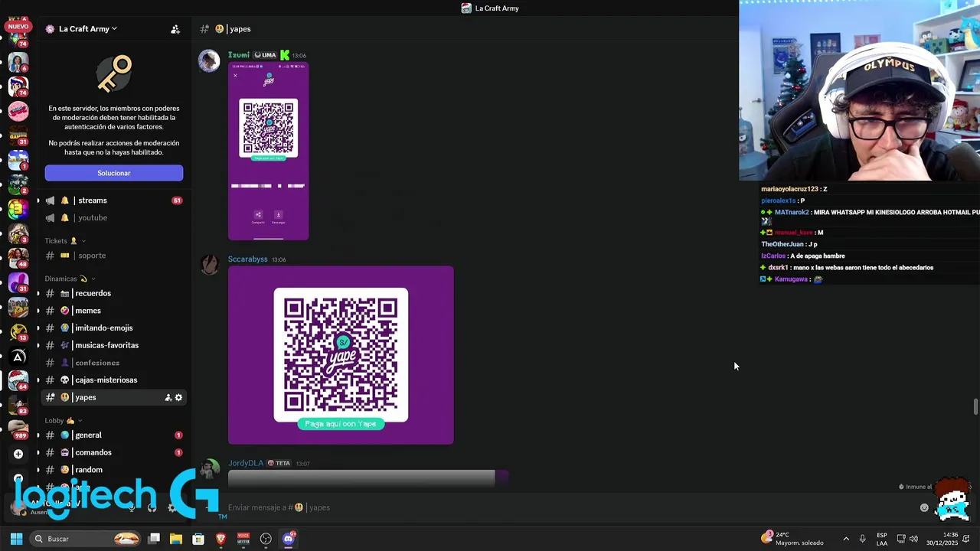Open OBS Studio from the taskbar
The width and height of the screenshot is (980, 551).
coord(266,539)
